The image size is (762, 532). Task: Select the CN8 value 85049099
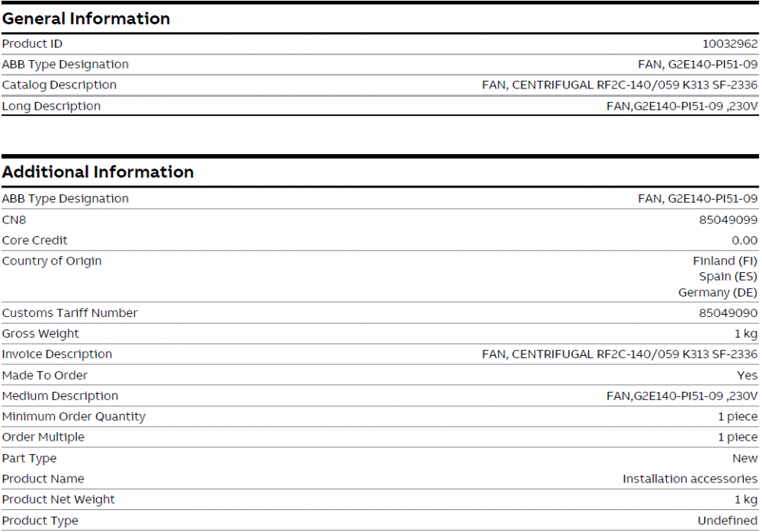pyautogui.click(x=728, y=220)
